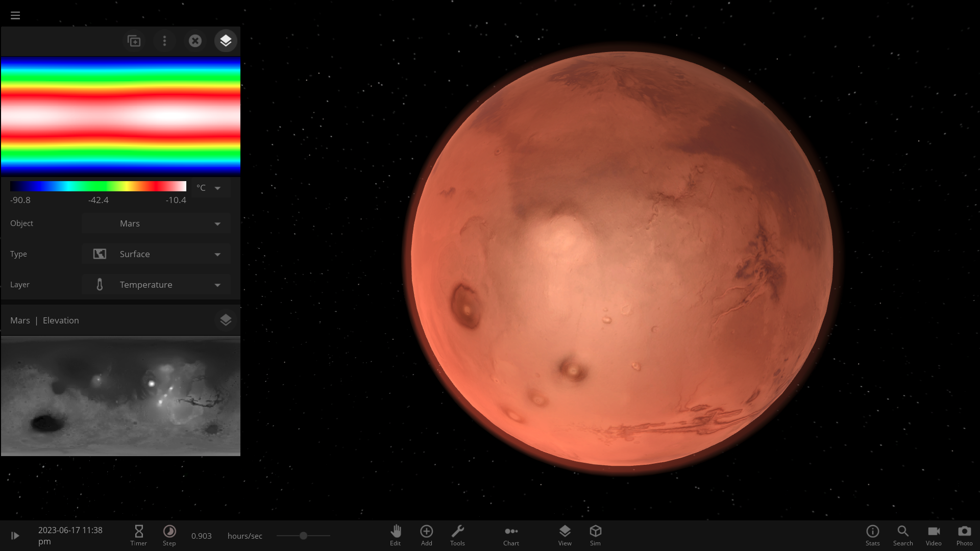Click the Step icon
The image size is (980, 551).
(x=169, y=535)
